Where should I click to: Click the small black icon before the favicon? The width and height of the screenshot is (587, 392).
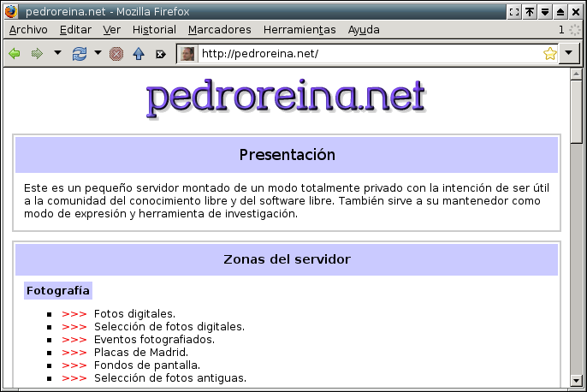point(160,54)
